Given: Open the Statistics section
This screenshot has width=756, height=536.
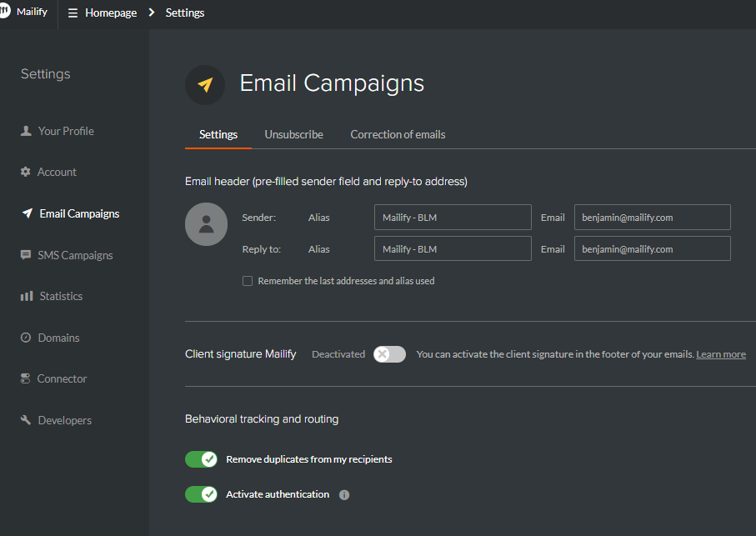Looking at the screenshot, I should [61, 296].
